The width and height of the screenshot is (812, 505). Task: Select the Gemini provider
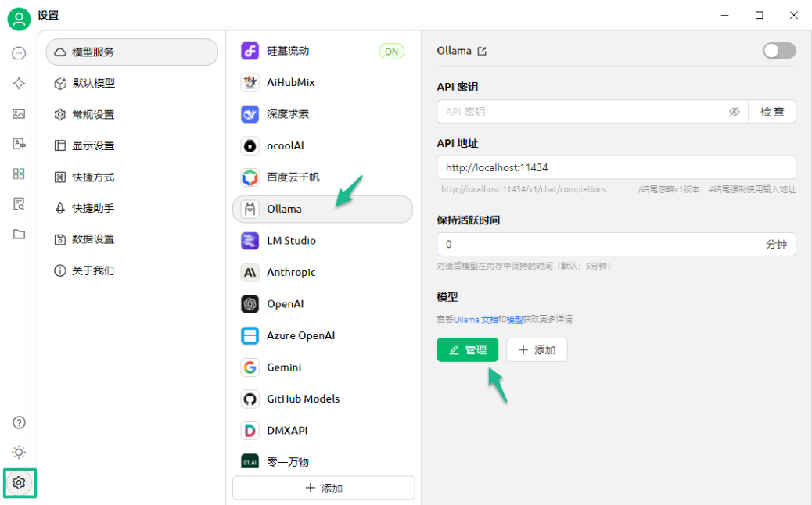point(322,367)
